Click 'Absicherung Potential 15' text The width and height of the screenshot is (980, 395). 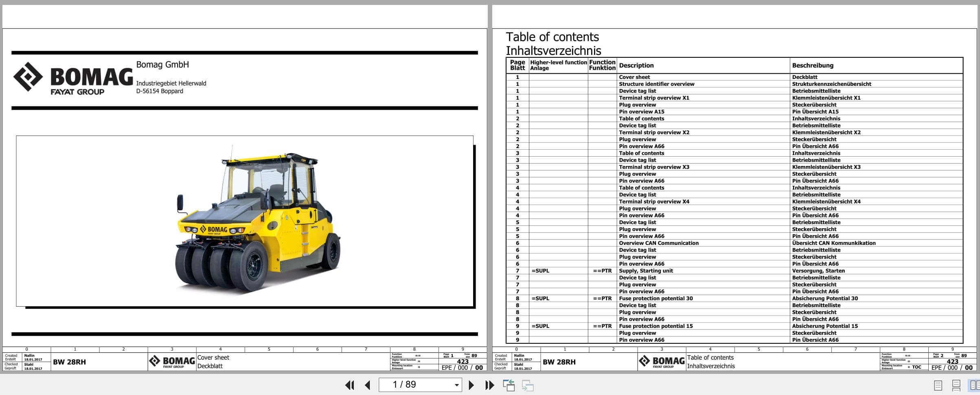click(824, 326)
